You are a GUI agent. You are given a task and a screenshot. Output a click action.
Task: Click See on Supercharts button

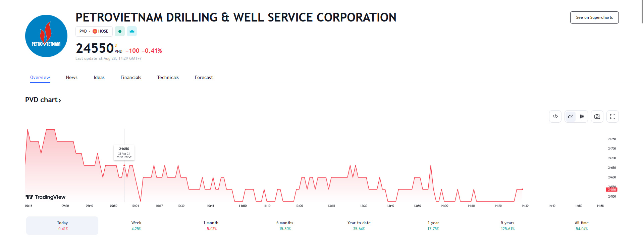(x=594, y=17)
